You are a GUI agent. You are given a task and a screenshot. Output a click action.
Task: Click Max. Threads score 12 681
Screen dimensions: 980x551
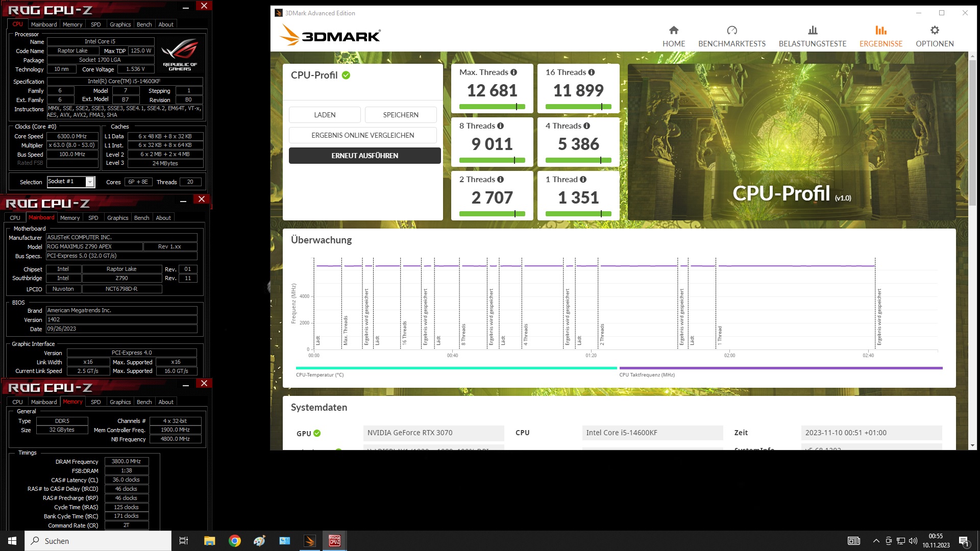point(492,90)
